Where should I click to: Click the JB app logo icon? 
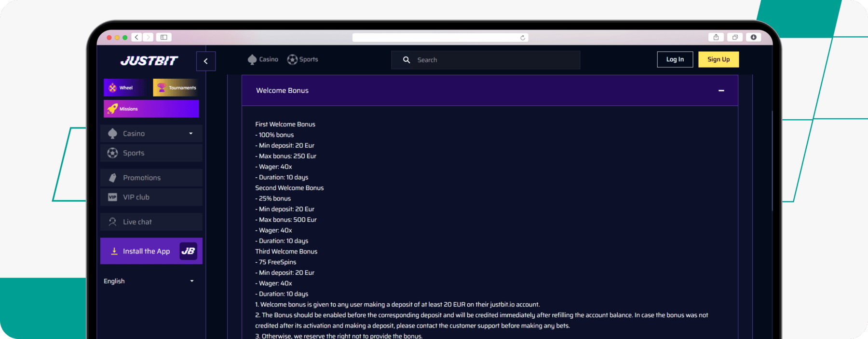(189, 251)
